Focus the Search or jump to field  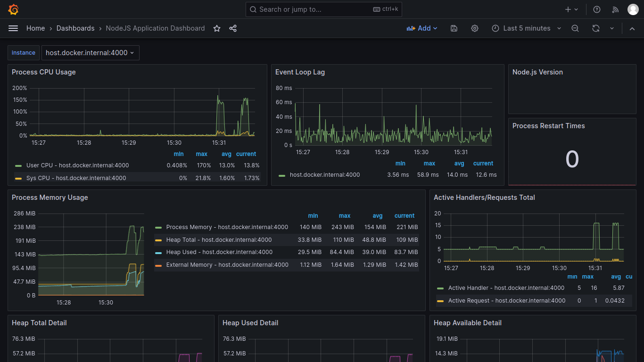click(324, 9)
